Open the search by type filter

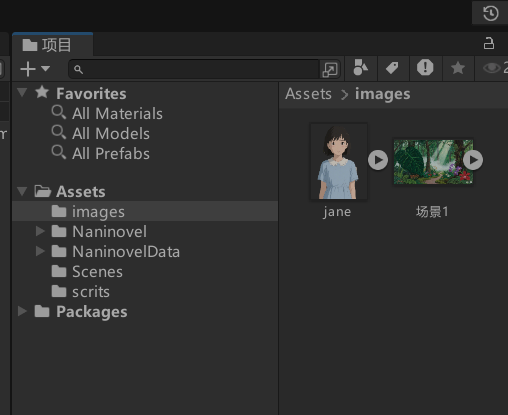tap(361, 68)
